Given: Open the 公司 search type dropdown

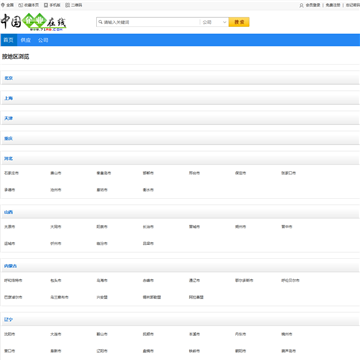Looking at the screenshot, I should tap(214, 22).
